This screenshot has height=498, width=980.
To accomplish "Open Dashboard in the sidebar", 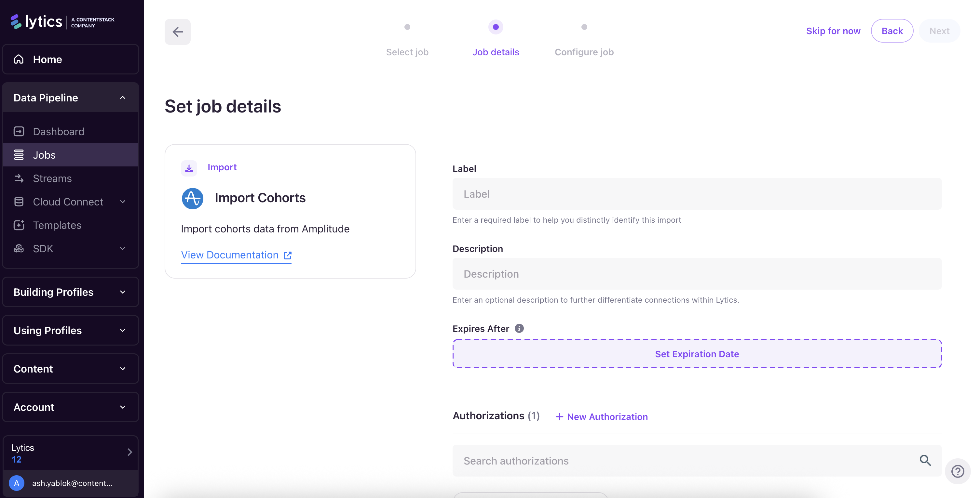I will (71, 132).
